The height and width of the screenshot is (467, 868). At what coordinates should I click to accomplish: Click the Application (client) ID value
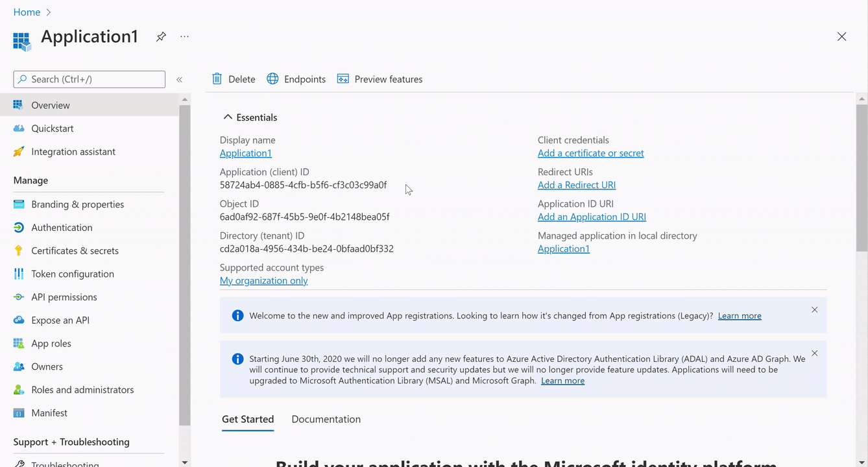coord(303,185)
